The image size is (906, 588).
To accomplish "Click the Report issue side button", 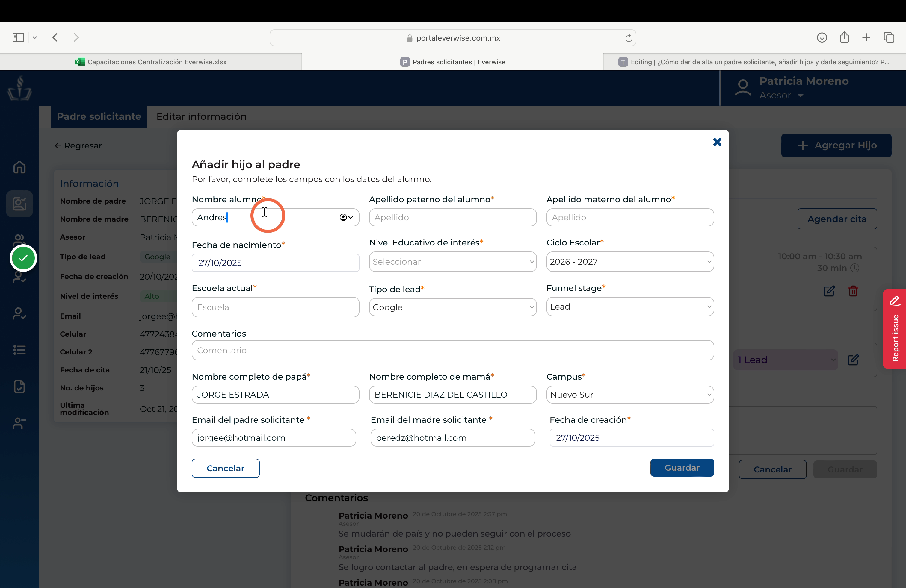I will [x=895, y=329].
